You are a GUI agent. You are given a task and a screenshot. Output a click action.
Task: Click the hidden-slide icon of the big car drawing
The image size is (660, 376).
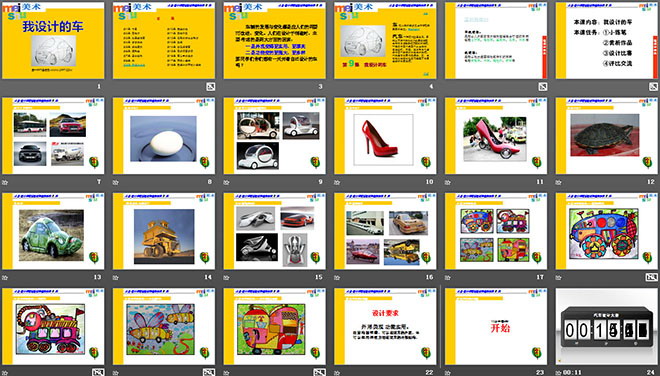click(x=651, y=277)
